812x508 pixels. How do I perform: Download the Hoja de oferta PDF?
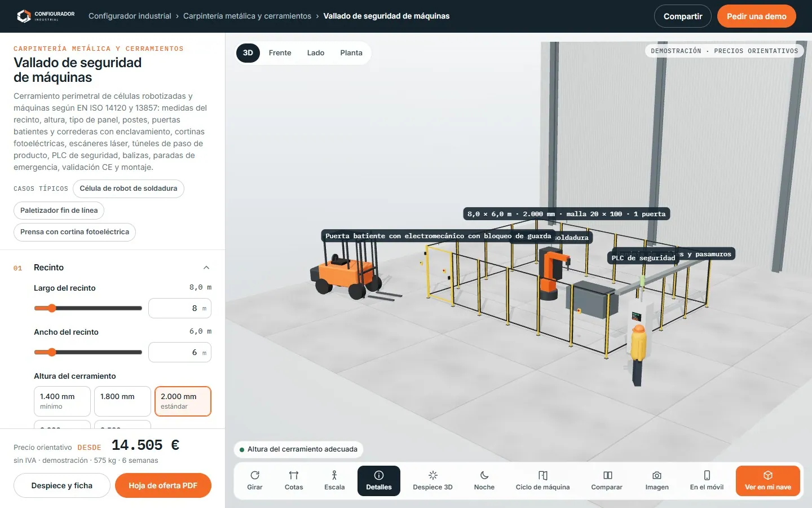click(163, 485)
